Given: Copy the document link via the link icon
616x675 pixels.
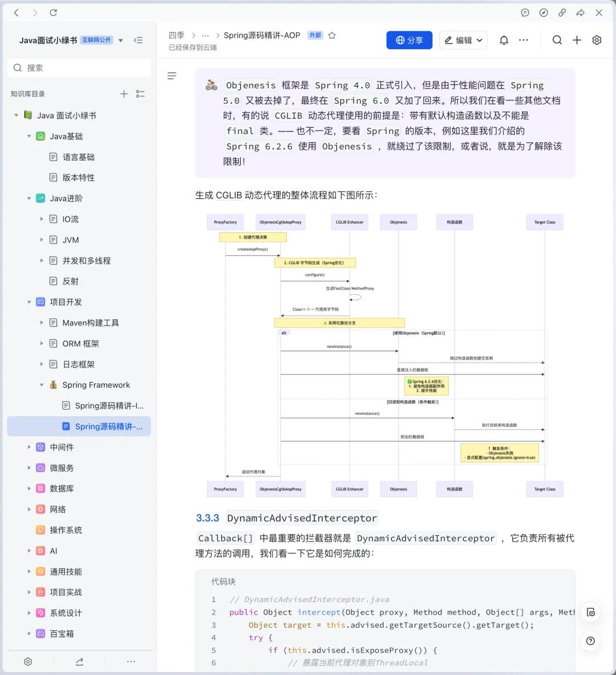Looking at the screenshot, I should click(x=562, y=13).
